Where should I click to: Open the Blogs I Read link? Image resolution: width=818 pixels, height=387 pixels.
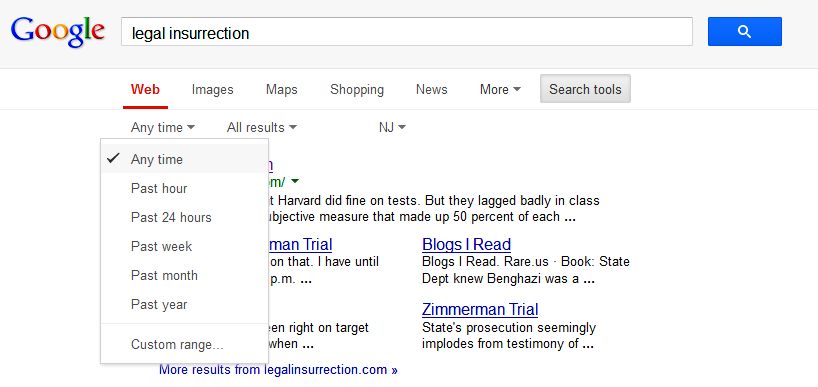466,245
